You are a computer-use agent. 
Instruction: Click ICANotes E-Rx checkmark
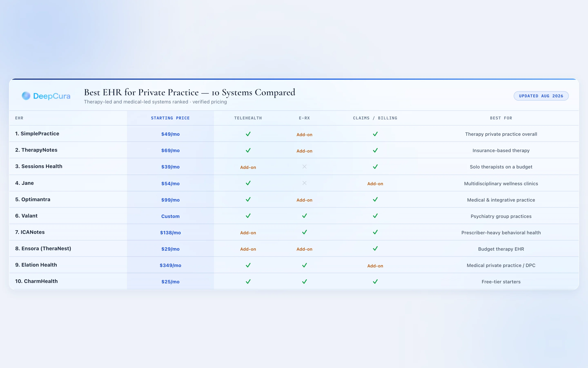[304, 232]
